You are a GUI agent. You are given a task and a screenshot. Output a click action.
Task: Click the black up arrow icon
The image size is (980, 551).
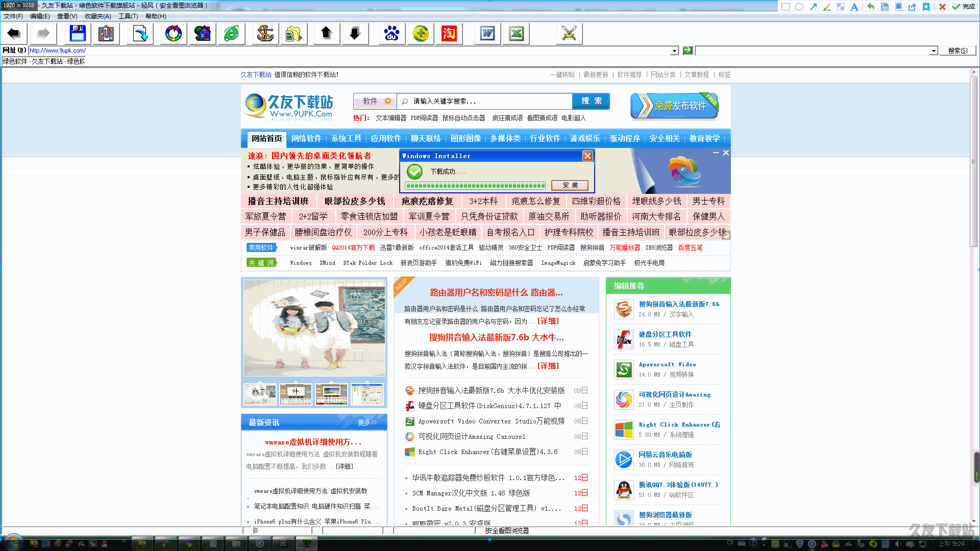(x=327, y=34)
